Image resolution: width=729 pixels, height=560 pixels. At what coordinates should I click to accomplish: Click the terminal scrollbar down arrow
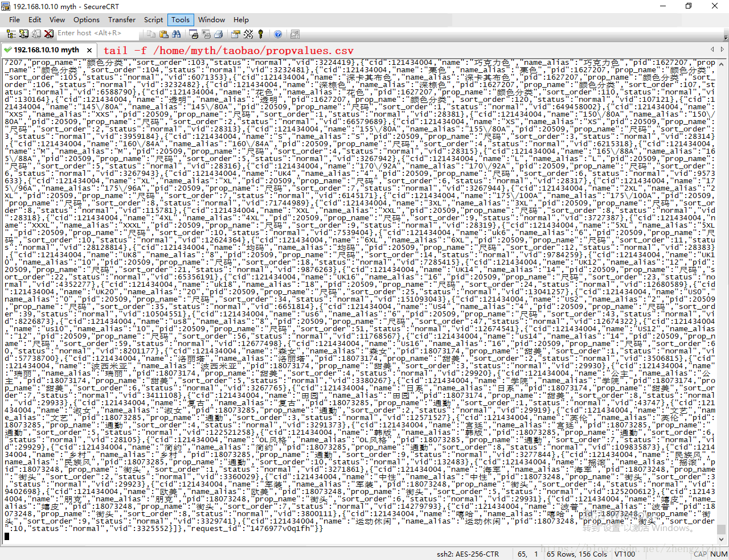(721, 540)
